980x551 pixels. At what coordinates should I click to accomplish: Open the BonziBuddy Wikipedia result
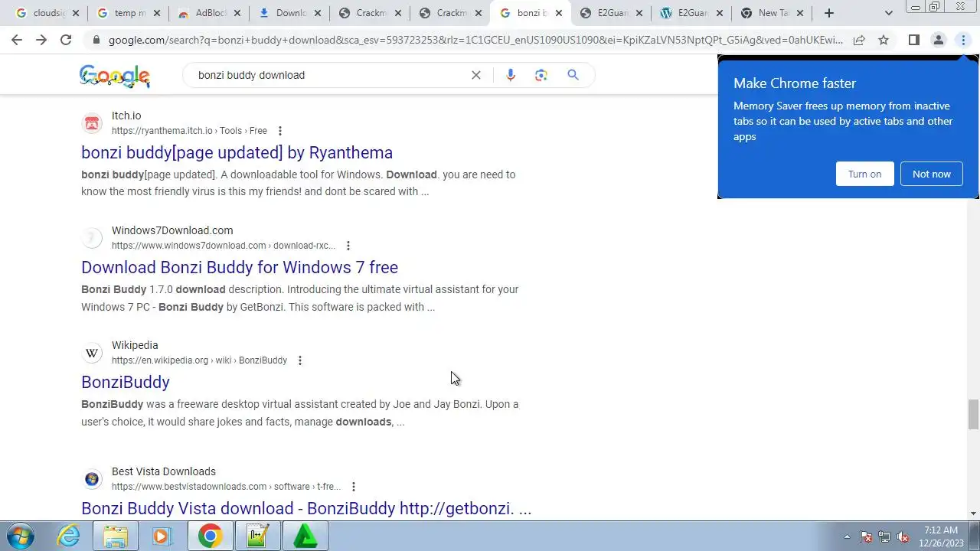126,382
